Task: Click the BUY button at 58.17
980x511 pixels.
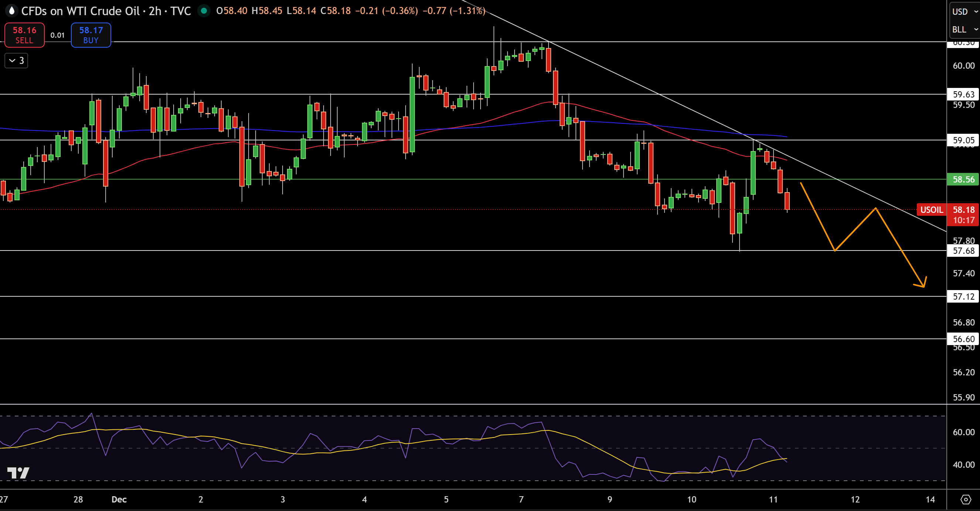Action: point(91,35)
